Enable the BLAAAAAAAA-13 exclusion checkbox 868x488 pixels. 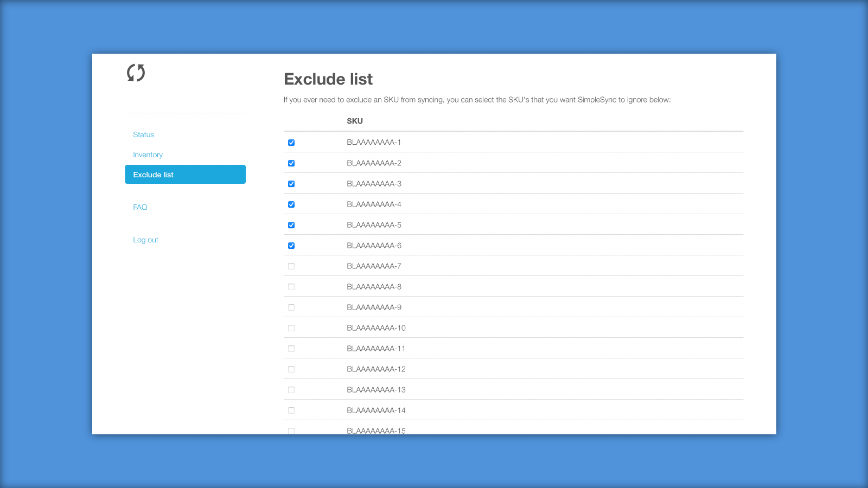coord(291,390)
